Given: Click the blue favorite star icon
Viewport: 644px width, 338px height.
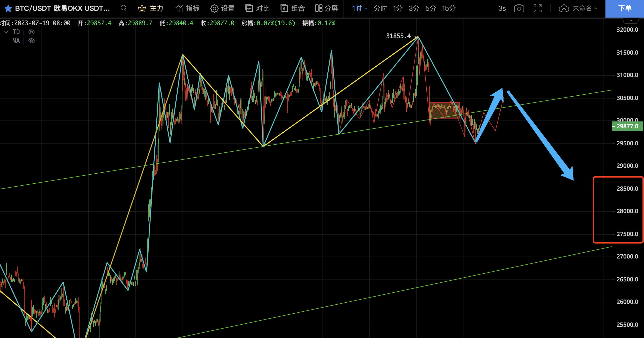Looking at the screenshot, I should pyautogui.click(x=8, y=9).
